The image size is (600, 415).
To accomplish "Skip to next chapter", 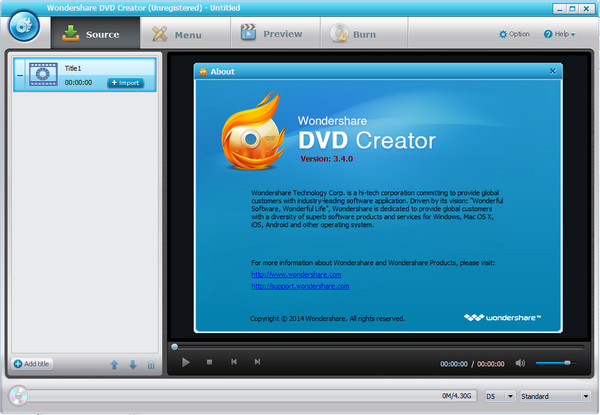I will pyautogui.click(x=257, y=361).
